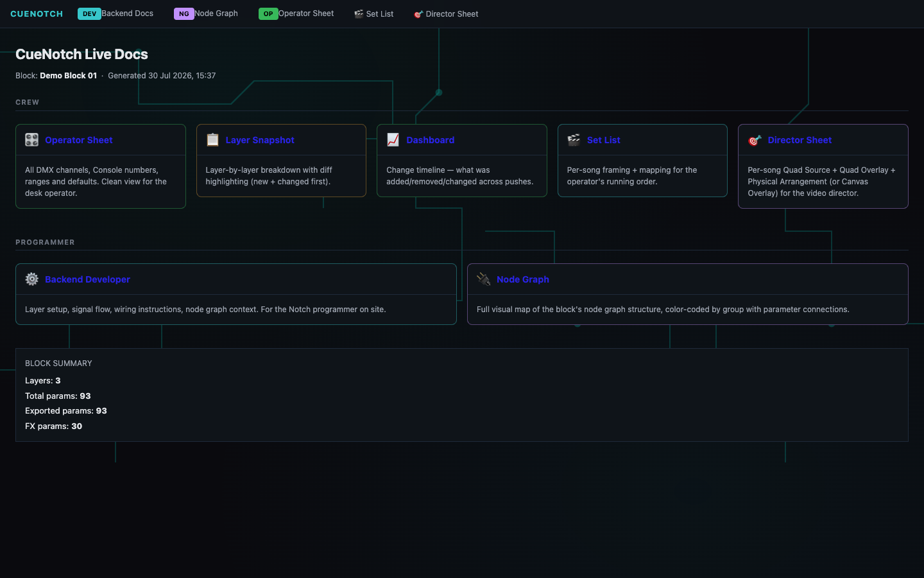The width and height of the screenshot is (924, 578).
Task: Click the CREW section label
Action: [27, 102]
